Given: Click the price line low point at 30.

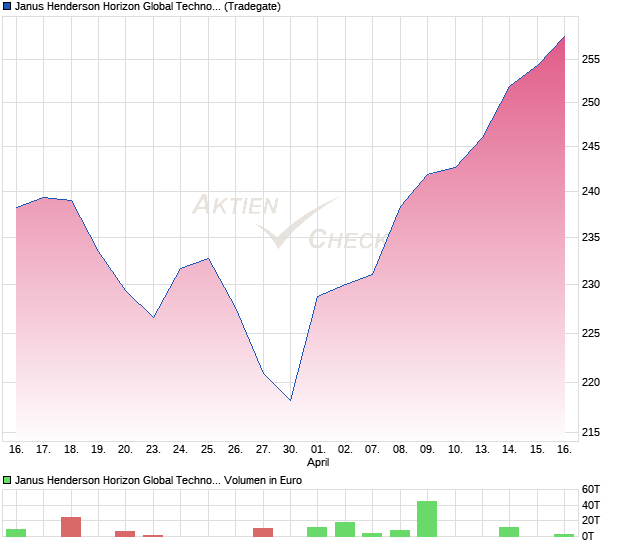Looking at the screenshot, I should (x=290, y=400).
